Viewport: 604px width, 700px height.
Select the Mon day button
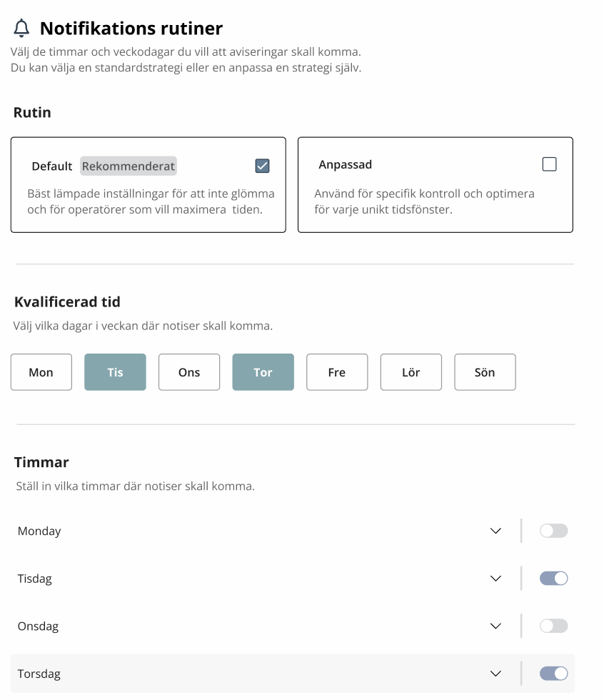coord(41,372)
